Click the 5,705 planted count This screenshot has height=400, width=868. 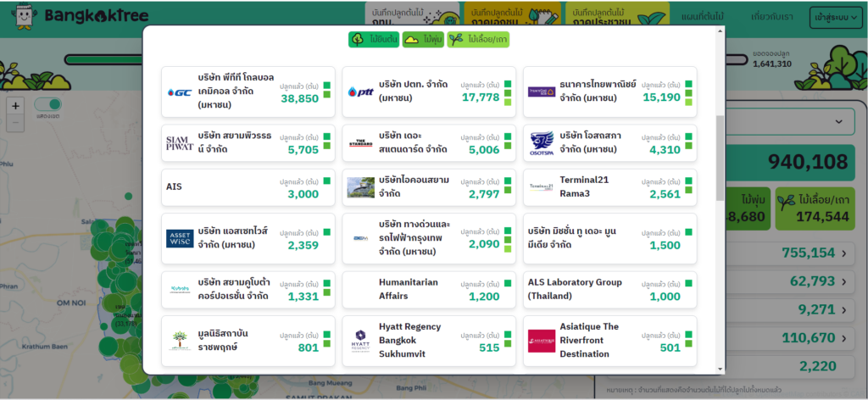pos(303,149)
